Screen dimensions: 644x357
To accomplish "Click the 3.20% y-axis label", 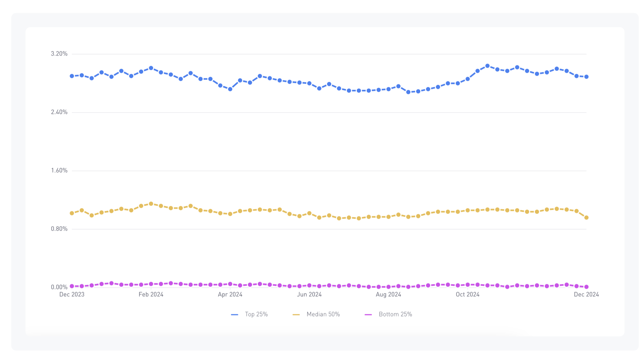I will point(59,54).
